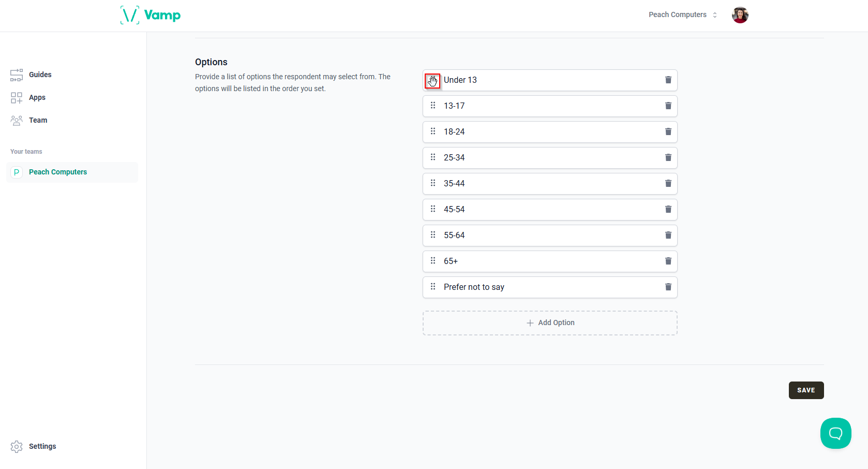Delete the 55-64 option
Viewport: 868px width, 469px height.
click(x=668, y=235)
